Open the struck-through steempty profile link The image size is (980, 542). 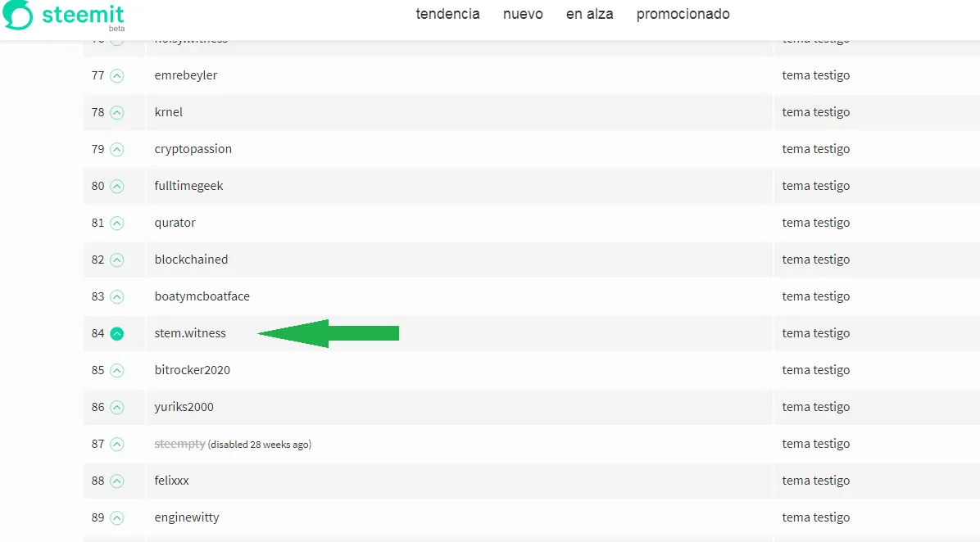coord(180,443)
